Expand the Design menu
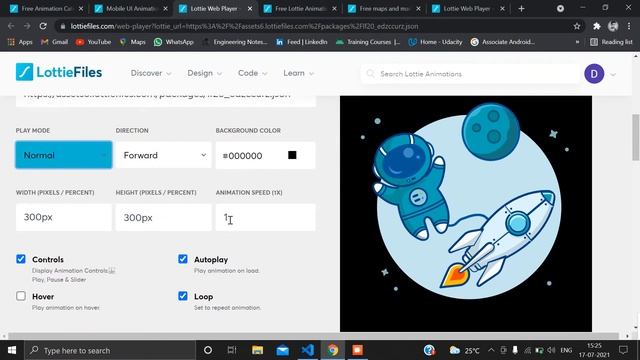Image resolution: width=640 pixels, height=360 pixels. coord(204,73)
